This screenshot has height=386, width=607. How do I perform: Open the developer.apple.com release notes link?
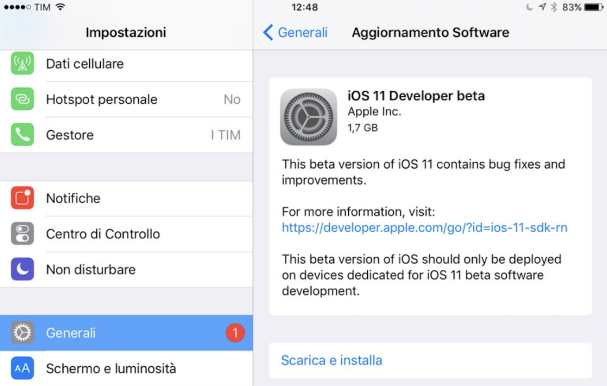424,228
